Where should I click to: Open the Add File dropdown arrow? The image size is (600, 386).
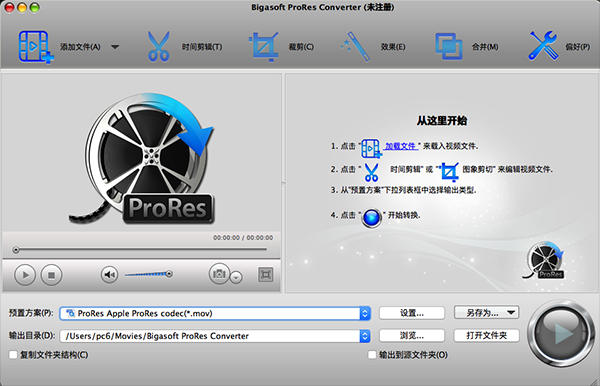pyautogui.click(x=115, y=47)
